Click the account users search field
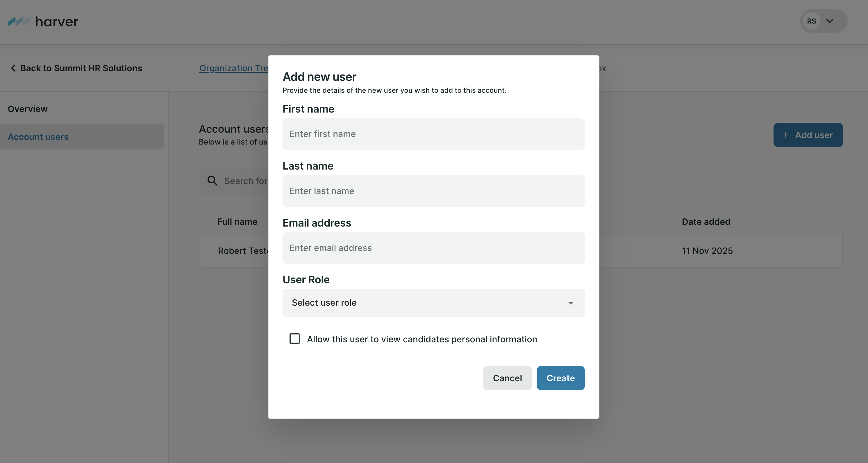Screen dimensions: 868x463 (246, 181)
